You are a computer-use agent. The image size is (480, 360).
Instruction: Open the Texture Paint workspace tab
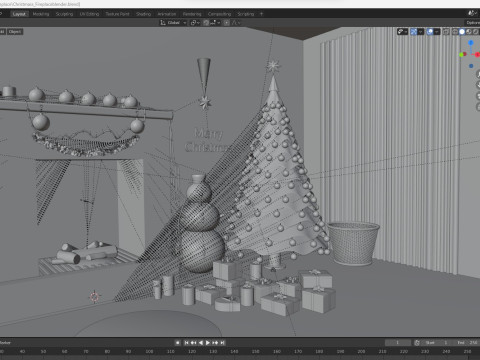tap(117, 14)
